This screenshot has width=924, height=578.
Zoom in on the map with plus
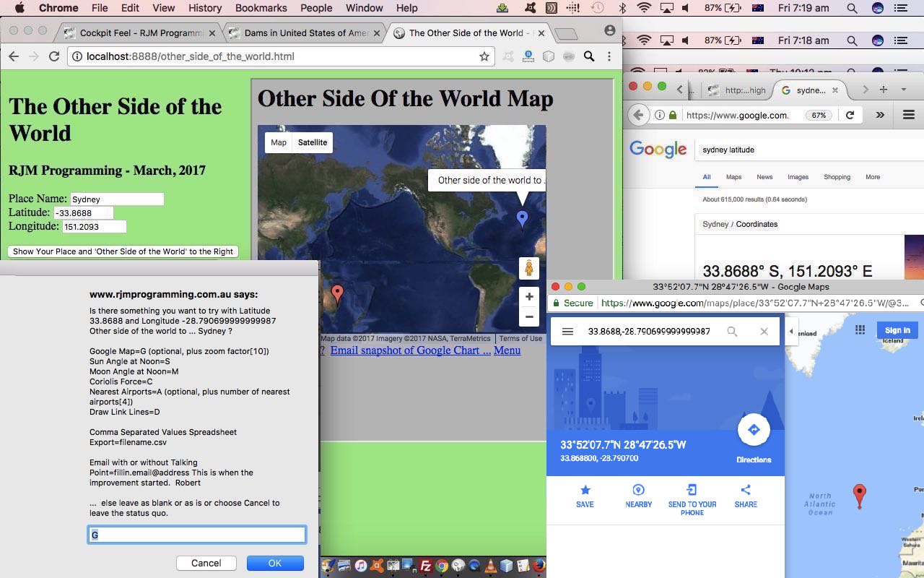click(x=529, y=297)
